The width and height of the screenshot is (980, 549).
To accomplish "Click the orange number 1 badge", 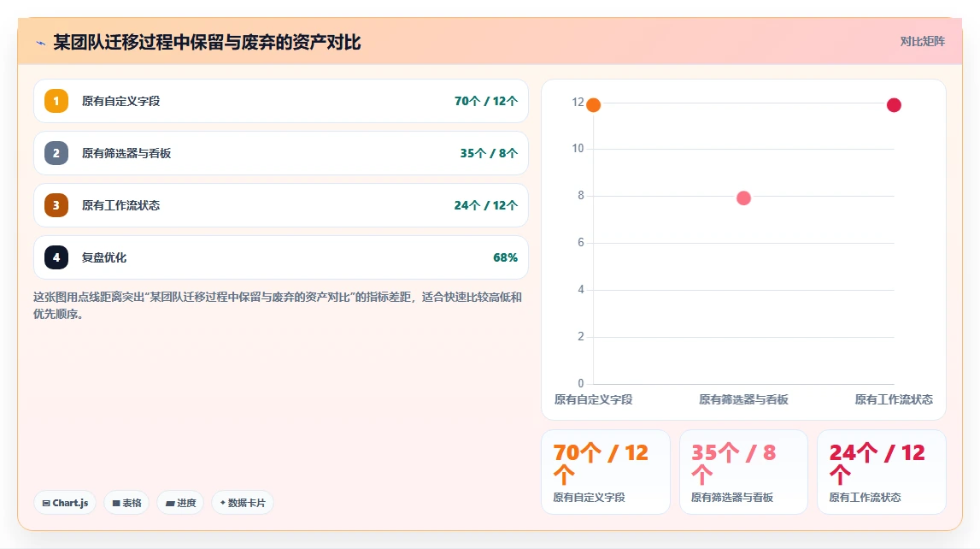I will pyautogui.click(x=56, y=101).
